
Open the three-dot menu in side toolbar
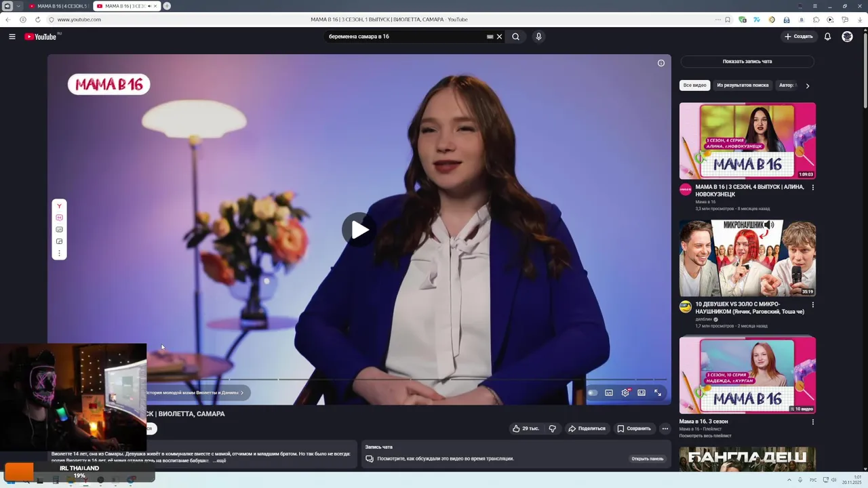[x=59, y=253]
